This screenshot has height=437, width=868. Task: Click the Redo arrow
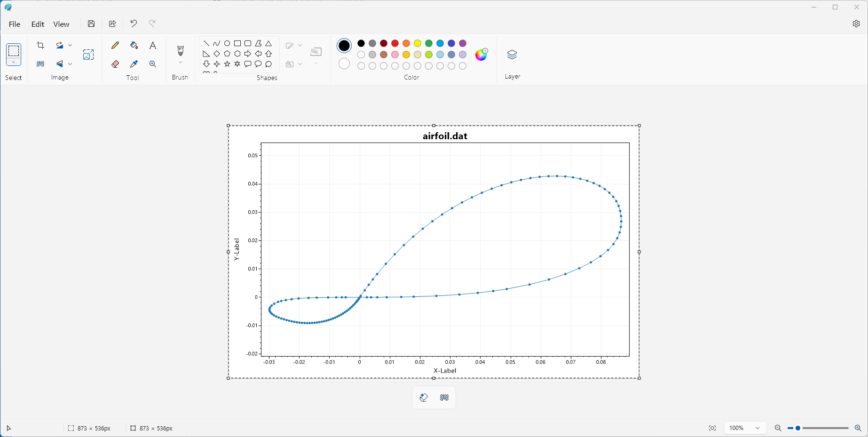(x=152, y=24)
